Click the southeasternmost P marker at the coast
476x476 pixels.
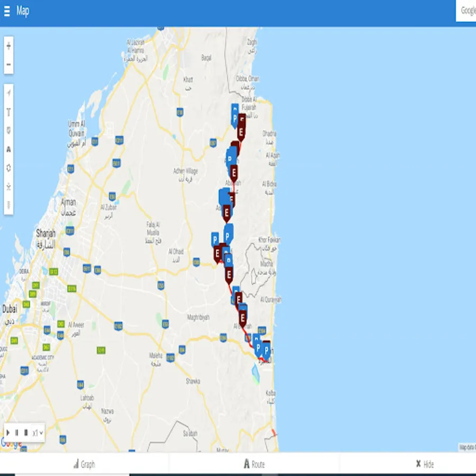tap(266, 350)
